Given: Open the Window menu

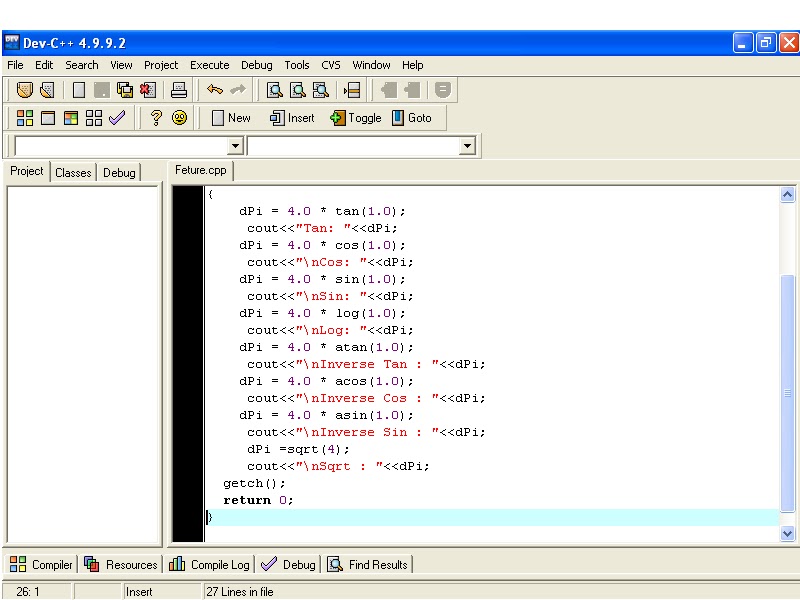Looking at the screenshot, I should coord(371,65).
